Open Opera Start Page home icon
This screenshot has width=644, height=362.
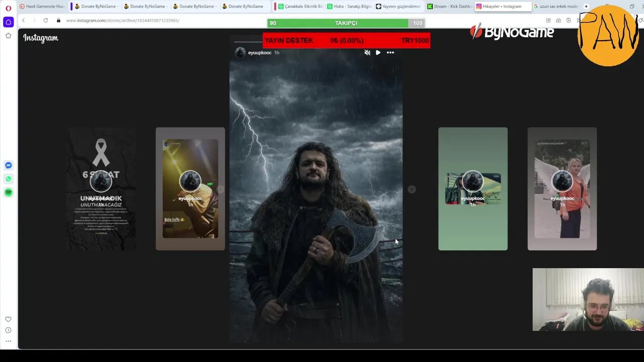coord(8,22)
